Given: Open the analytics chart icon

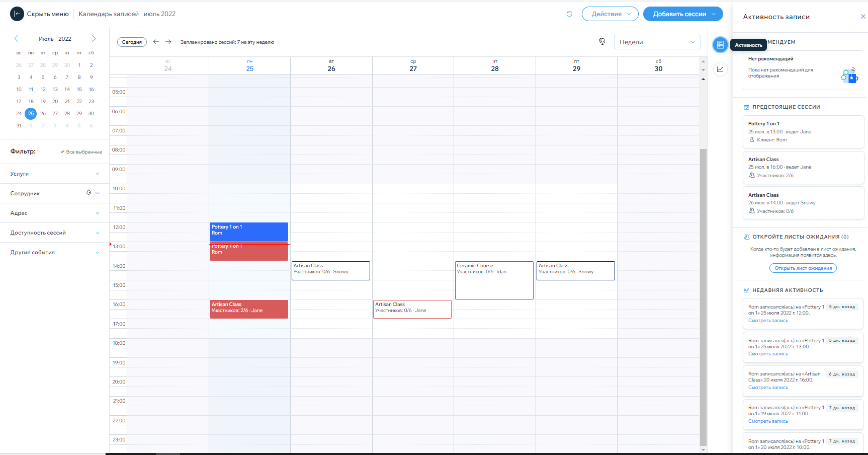Looking at the screenshot, I should point(720,69).
